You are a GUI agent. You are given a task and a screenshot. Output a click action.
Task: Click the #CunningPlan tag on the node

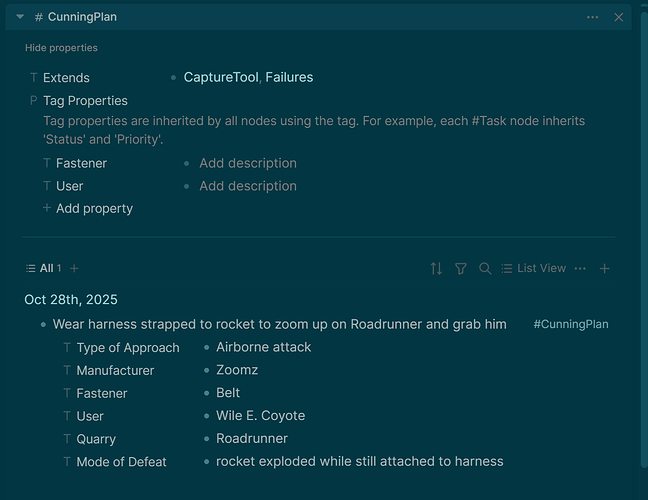(x=571, y=324)
